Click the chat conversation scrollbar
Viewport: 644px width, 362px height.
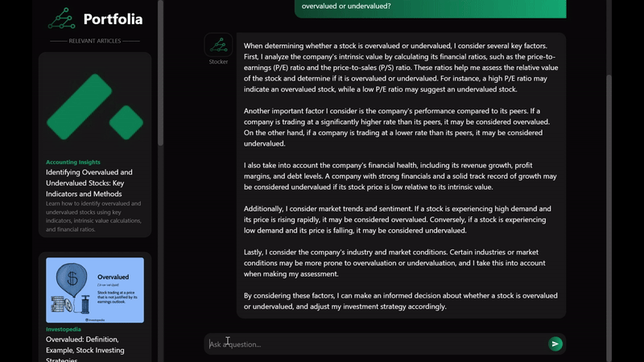pos(609,217)
